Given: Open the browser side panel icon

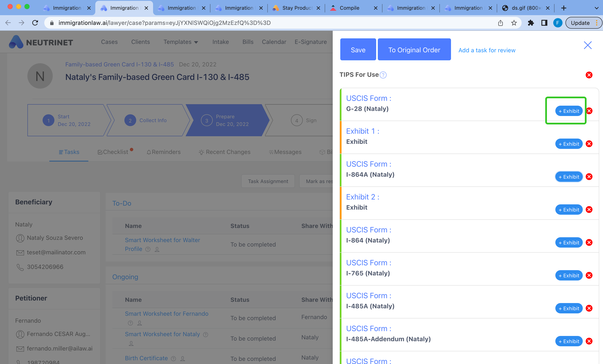Looking at the screenshot, I should pyautogui.click(x=544, y=23).
